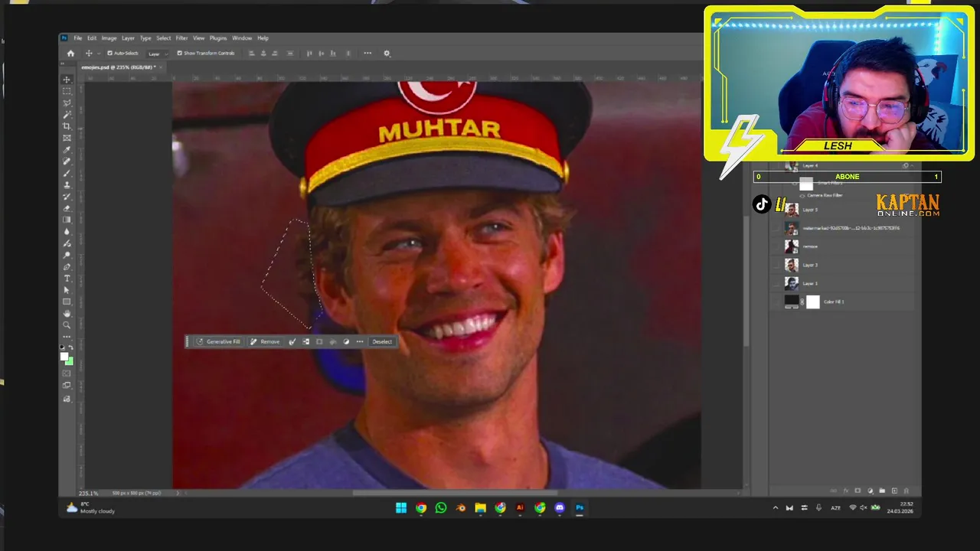980x551 pixels.
Task: Select the Pen tool
Action: coord(67,266)
